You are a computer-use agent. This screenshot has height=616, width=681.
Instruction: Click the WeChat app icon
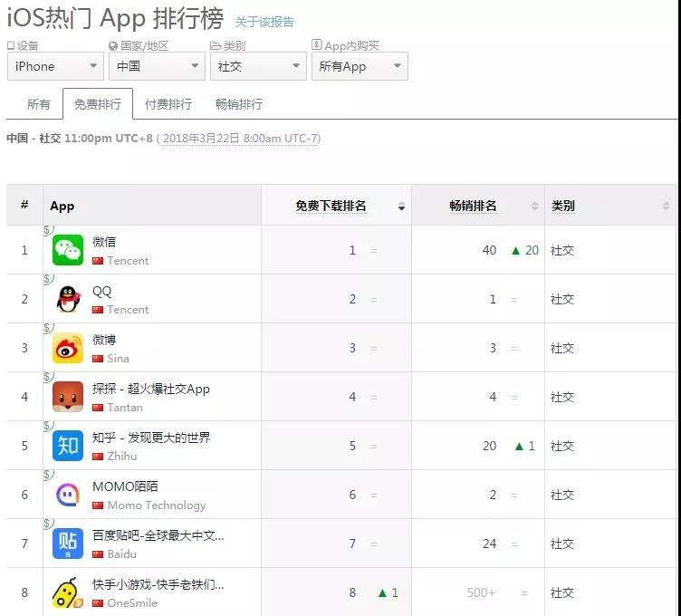[68, 250]
